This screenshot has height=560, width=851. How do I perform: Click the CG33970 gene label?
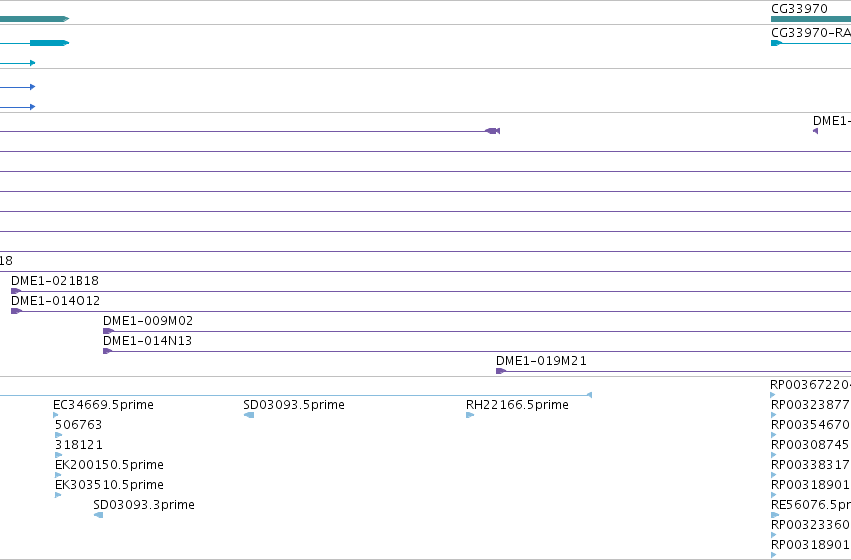tap(799, 9)
